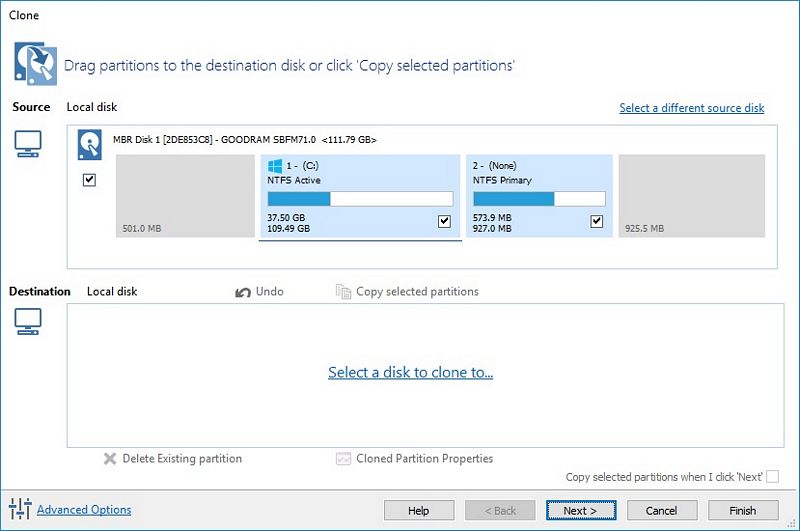The image size is (800, 531).
Task: Click the Destination computer monitor icon
Action: click(x=28, y=321)
